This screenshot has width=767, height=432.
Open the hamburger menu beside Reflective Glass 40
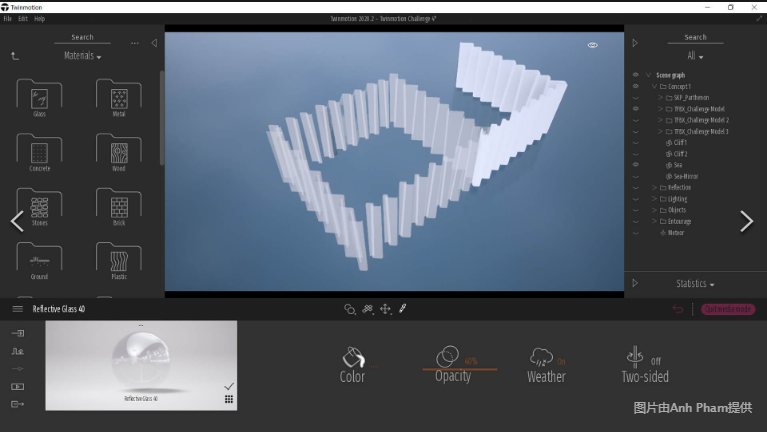18,309
